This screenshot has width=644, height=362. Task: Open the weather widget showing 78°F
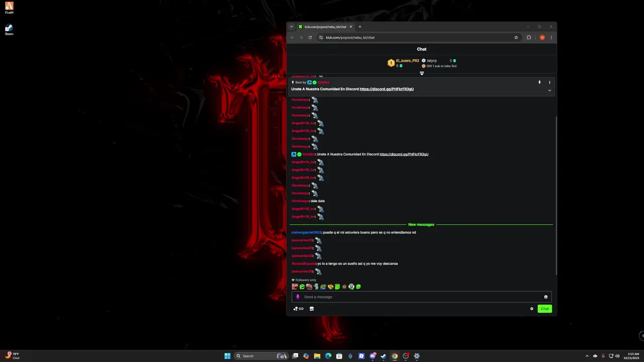pyautogui.click(x=13, y=356)
